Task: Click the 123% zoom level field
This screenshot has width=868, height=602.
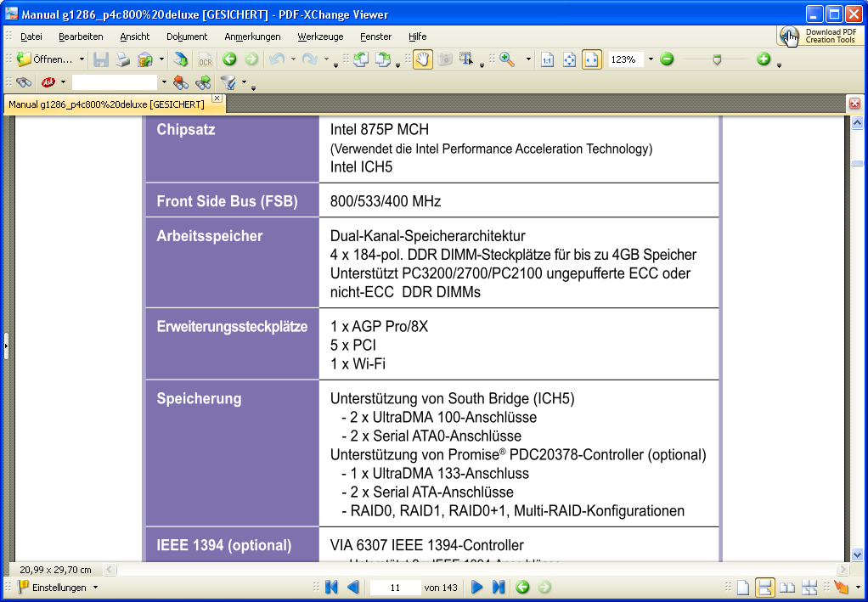Action: [626, 59]
